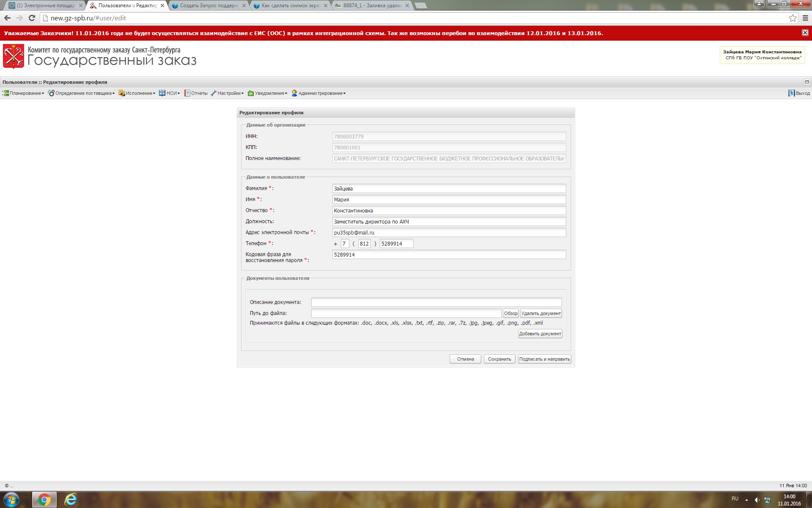
Task: Click the Должность input field
Action: click(449, 221)
